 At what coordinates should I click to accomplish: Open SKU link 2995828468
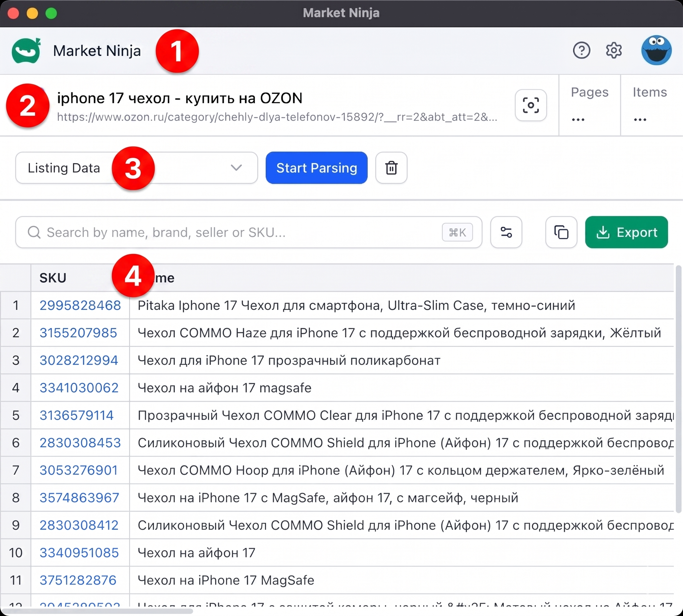[x=80, y=305]
